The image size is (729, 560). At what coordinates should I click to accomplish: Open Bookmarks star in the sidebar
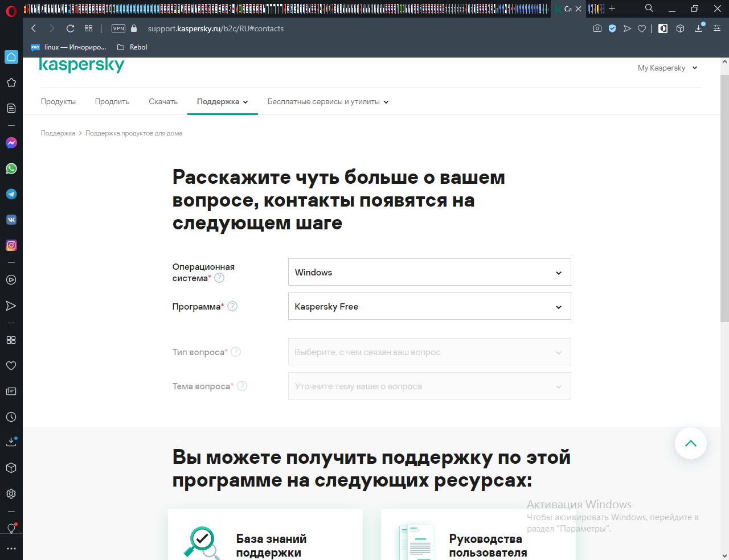pyautogui.click(x=11, y=83)
